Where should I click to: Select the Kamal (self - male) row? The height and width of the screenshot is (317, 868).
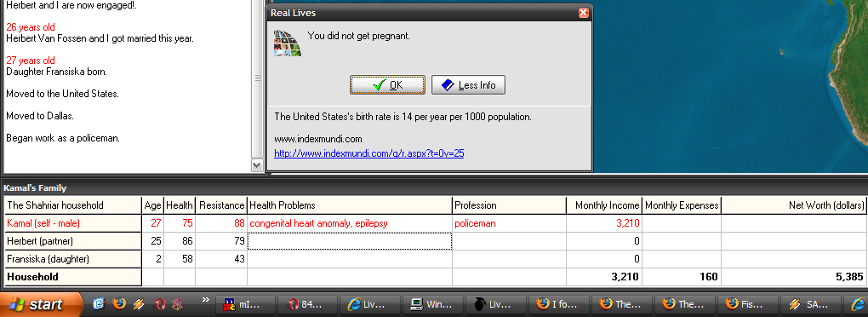(x=435, y=223)
